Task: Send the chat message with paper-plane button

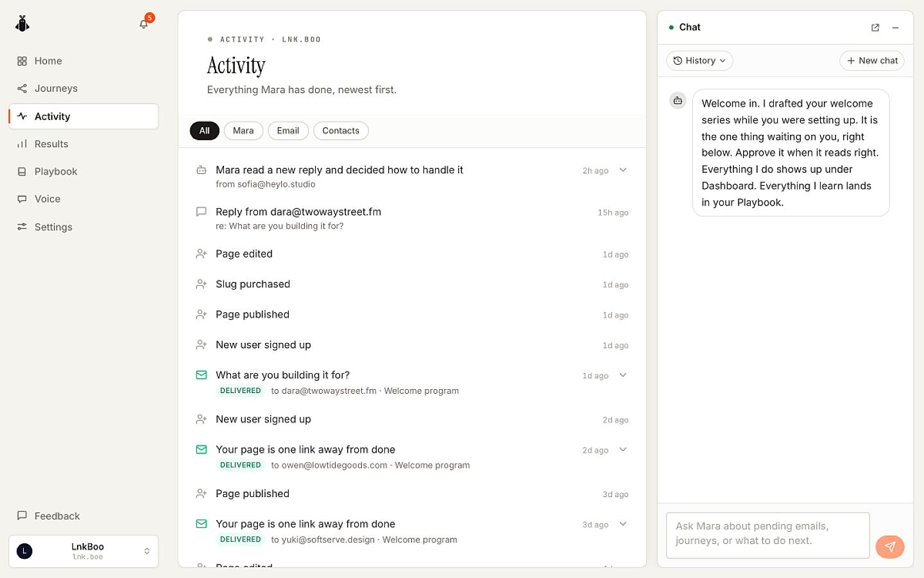Action: coord(890,547)
